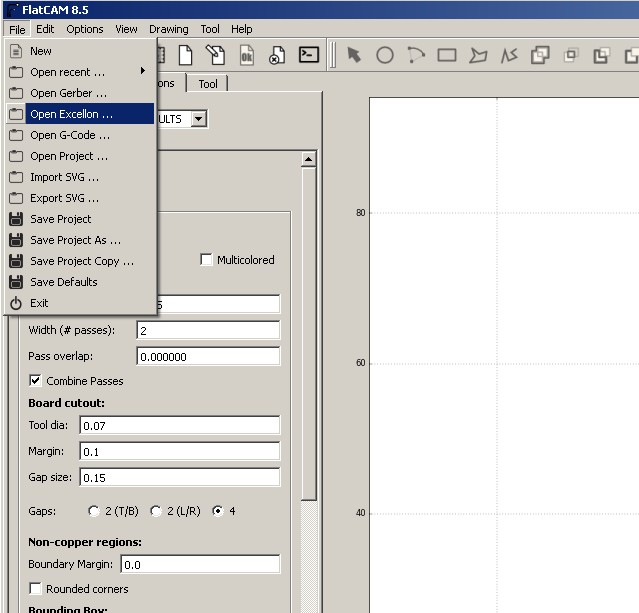Screen dimensions: 639x613
Task: Enable the Multicolored checkbox
Action: tap(206, 260)
